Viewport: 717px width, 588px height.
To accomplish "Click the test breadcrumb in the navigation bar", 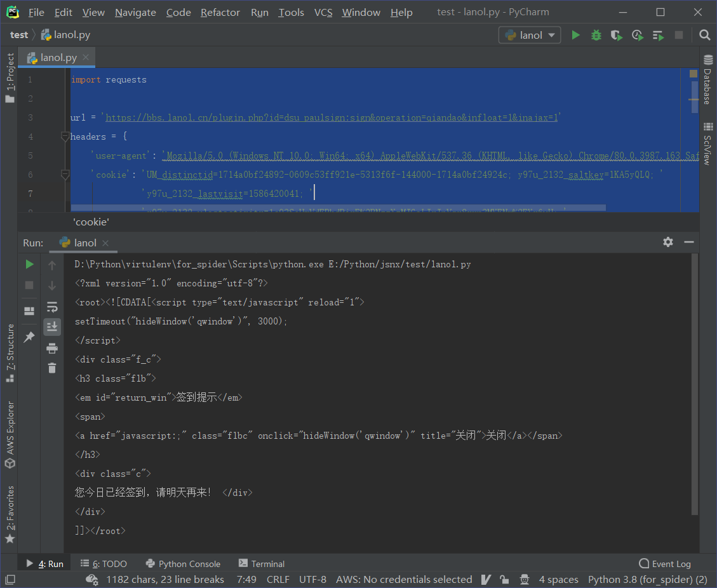I will 19,35.
